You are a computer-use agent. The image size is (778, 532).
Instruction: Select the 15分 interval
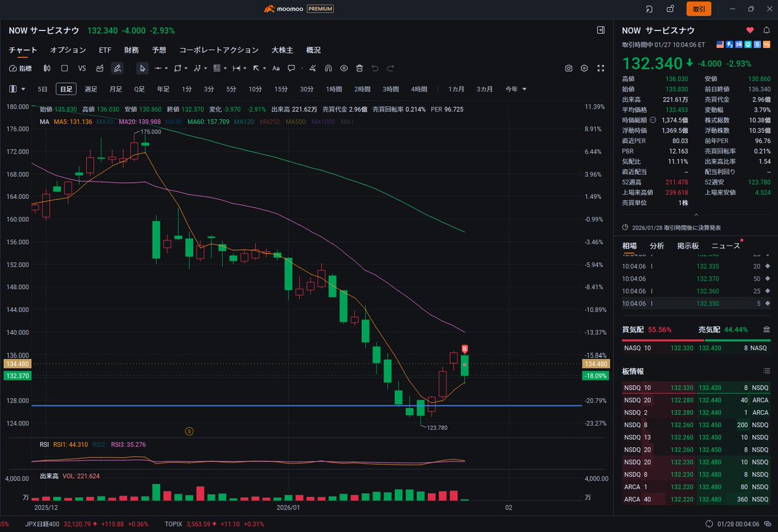click(280, 89)
